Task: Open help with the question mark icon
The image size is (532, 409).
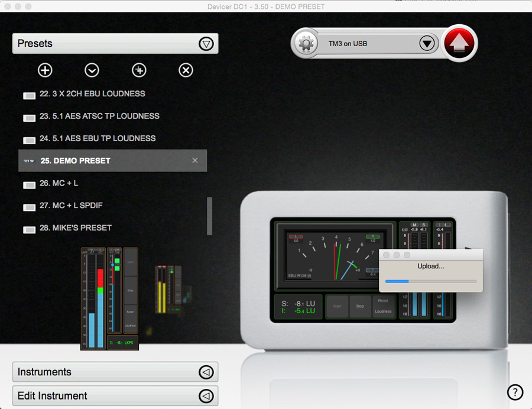Action: 515,392
